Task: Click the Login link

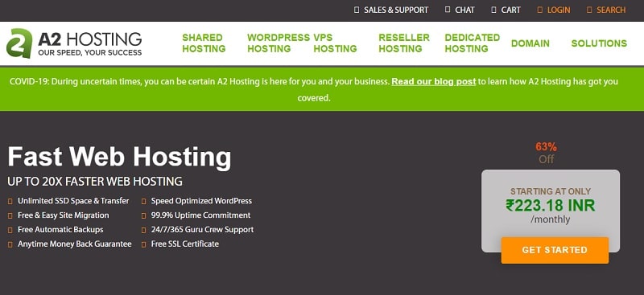Action: pyautogui.click(x=559, y=10)
